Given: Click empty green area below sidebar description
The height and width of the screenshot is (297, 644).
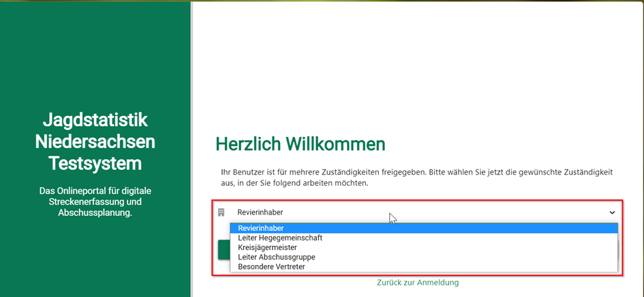Looking at the screenshot, I should coord(95,259).
